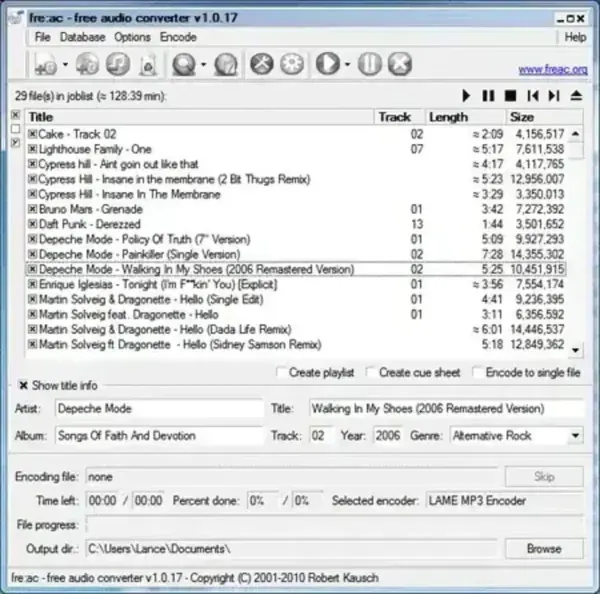Skip to previous track in joblist player

(x=533, y=96)
